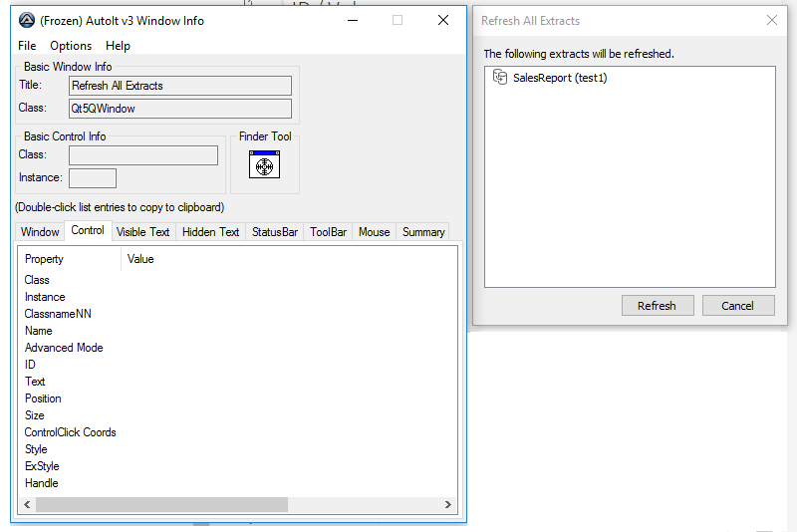Switch to the Visible Text tab
797x532 pixels.
(x=142, y=232)
